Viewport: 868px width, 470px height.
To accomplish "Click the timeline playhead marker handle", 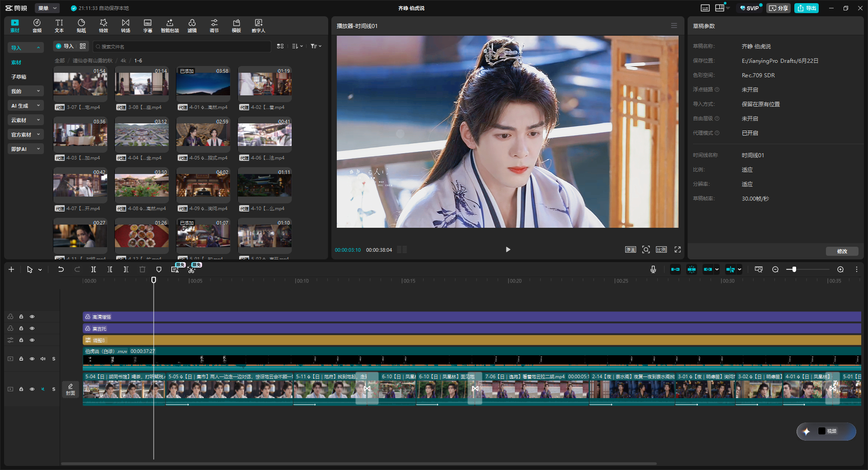I will pos(154,280).
